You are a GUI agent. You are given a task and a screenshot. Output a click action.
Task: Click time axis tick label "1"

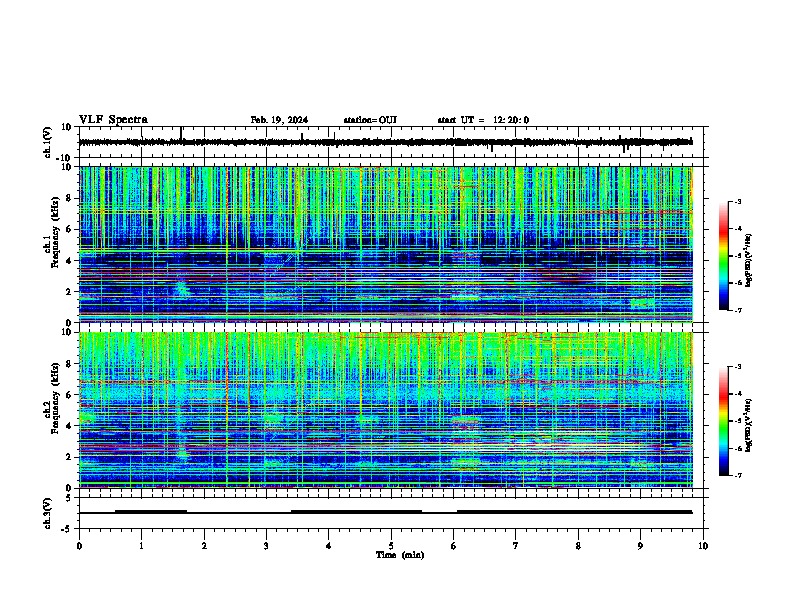[x=141, y=546]
